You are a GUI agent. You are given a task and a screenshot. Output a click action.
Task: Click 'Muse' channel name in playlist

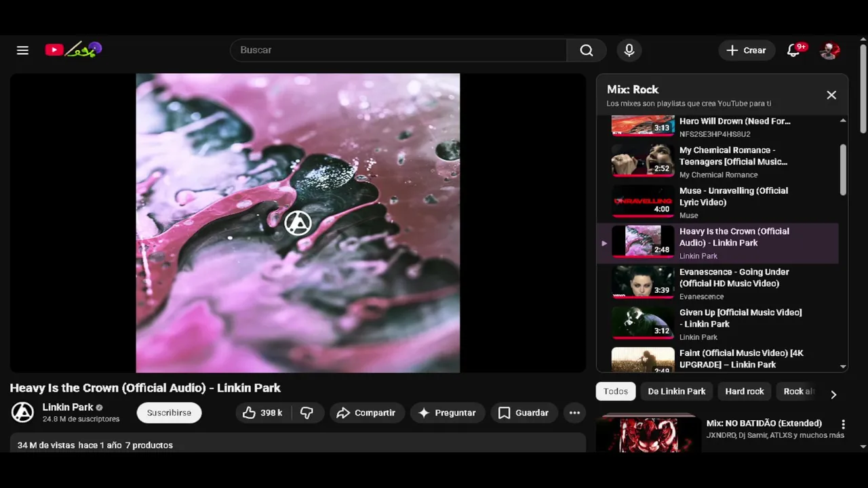coord(689,215)
